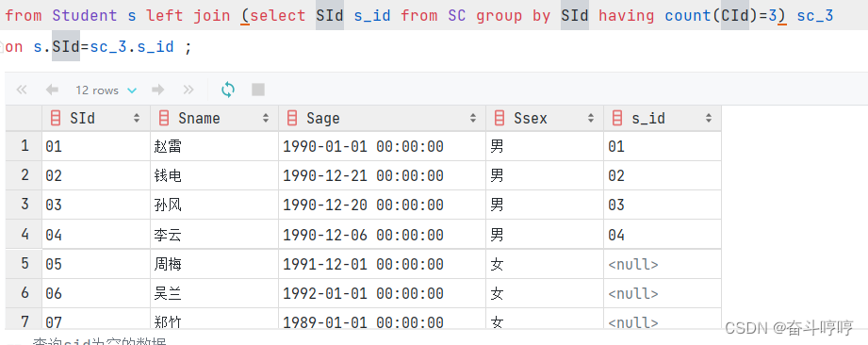Sort by the Sname column arrows
The image size is (868, 345).
tap(266, 118)
